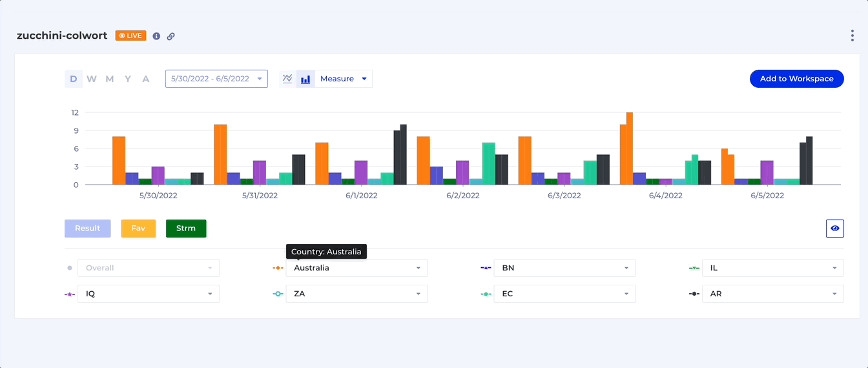Open the date range 5/30/2022 - 6/5/2022 dropdown
Image resolution: width=868 pixels, height=368 pixels.
click(216, 79)
